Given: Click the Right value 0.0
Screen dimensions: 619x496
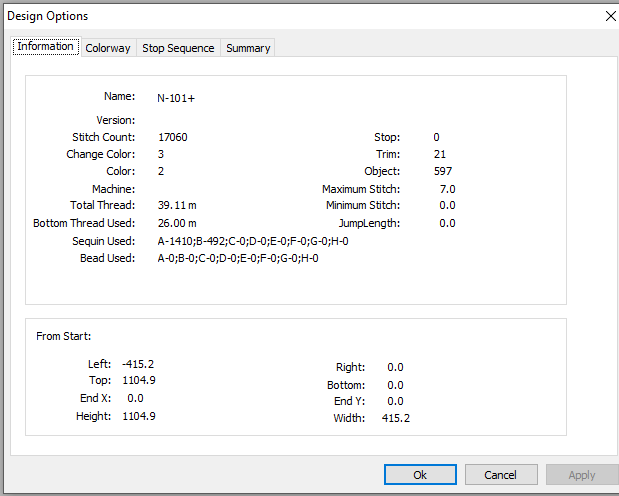Looking at the screenshot, I should click(395, 367).
